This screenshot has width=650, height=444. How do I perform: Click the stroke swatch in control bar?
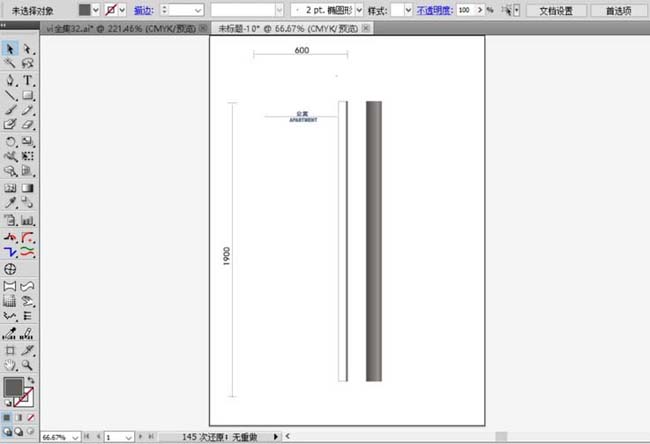coord(111,10)
